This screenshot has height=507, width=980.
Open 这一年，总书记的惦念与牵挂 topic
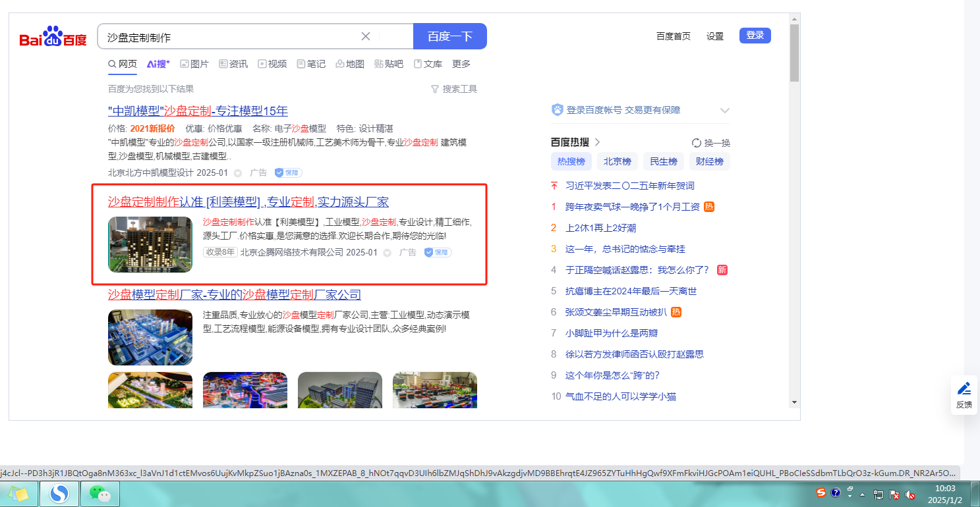(x=625, y=249)
